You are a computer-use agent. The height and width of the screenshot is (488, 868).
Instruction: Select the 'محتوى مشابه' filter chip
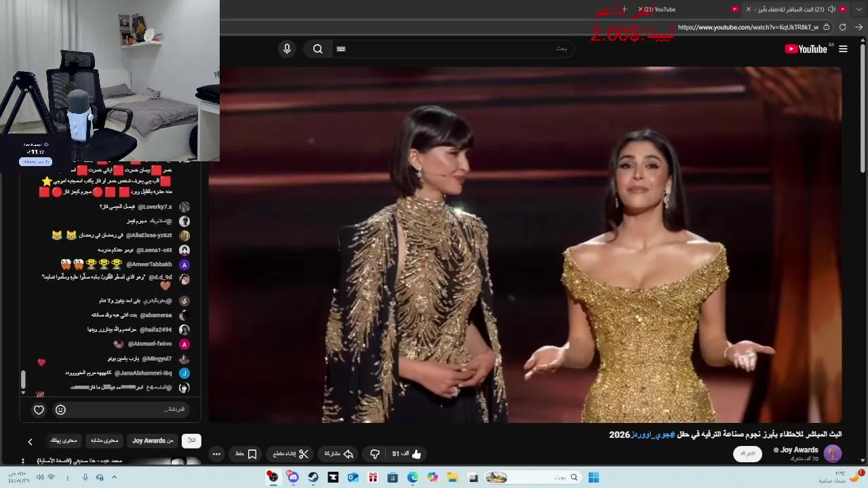[x=104, y=441]
